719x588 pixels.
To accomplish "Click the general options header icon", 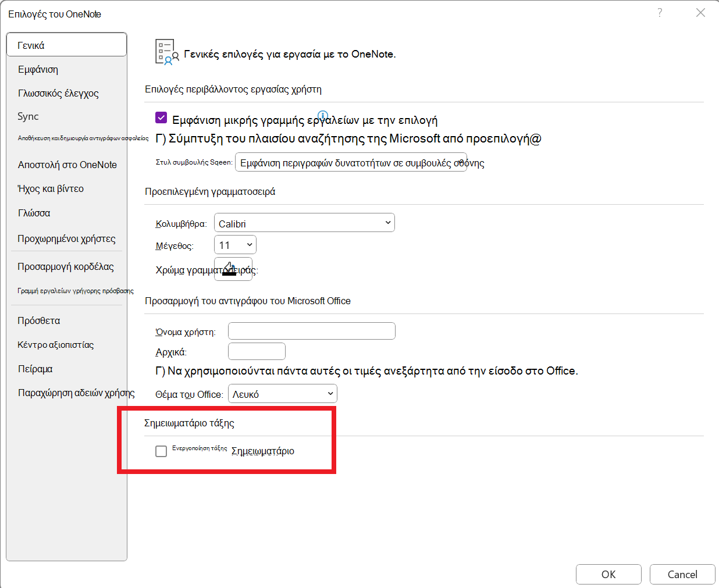I will tap(167, 52).
